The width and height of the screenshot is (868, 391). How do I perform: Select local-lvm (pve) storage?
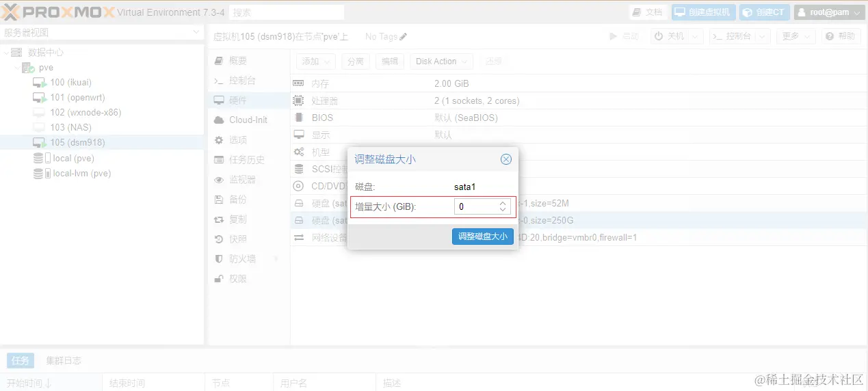point(81,174)
